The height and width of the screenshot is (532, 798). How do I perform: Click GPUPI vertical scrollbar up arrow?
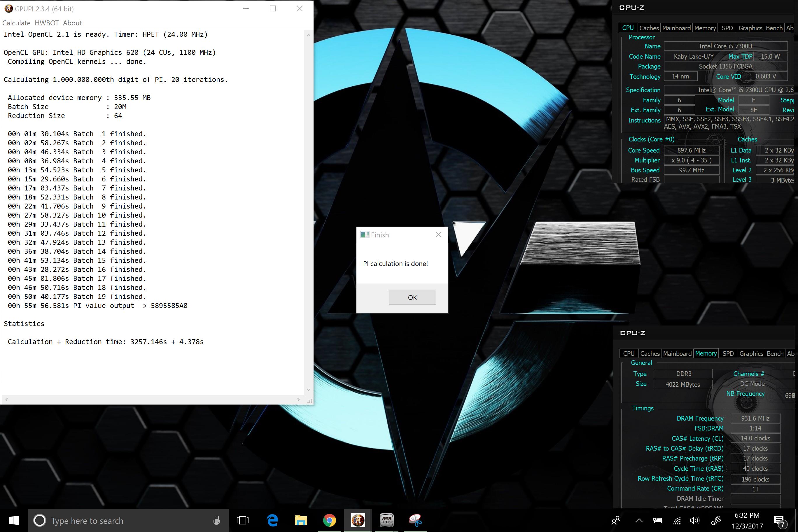coord(308,35)
